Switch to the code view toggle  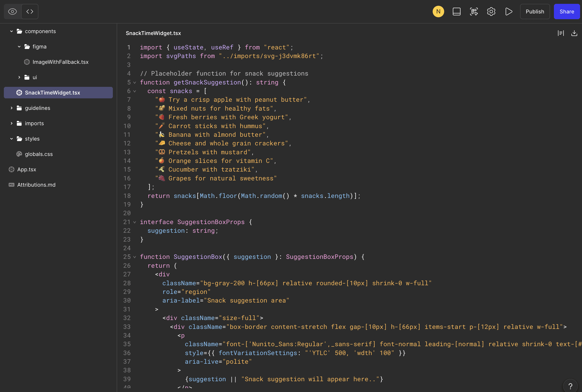30,12
